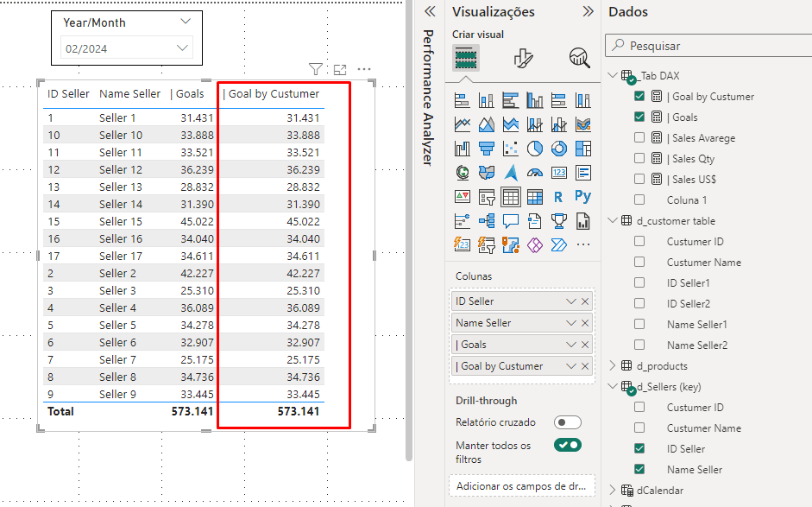The height and width of the screenshot is (507, 812).
Task: Select the filled map visual
Action: (x=487, y=173)
